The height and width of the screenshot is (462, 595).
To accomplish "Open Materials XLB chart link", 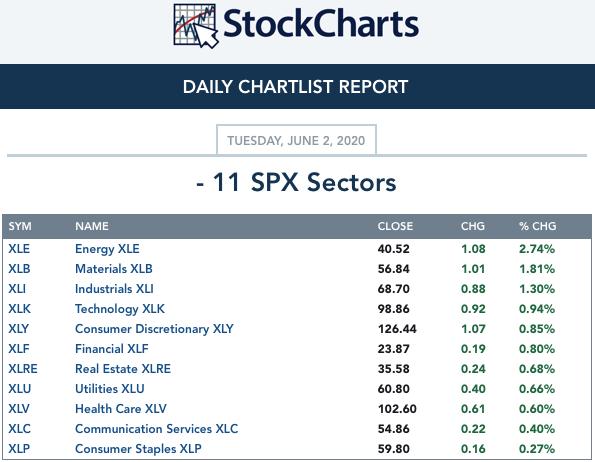I will coord(114,269).
